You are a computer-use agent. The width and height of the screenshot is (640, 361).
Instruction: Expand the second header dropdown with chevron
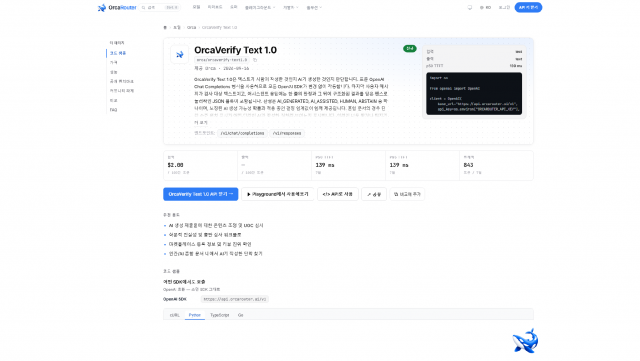tap(291, 7)
